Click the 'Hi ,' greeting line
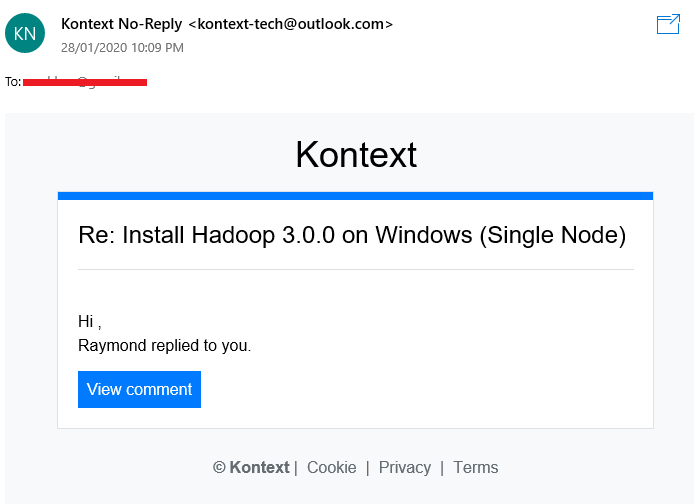 90,322
